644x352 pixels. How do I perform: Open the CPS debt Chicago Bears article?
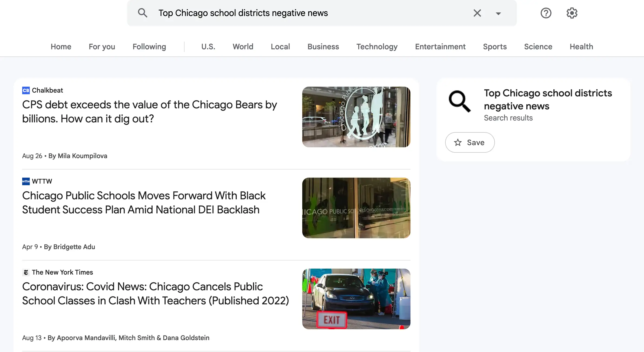pos(149,112)
